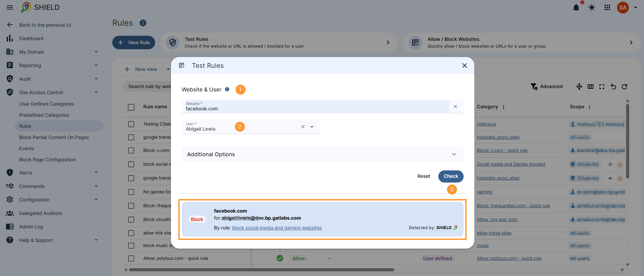Viewport: 644px width, 276px height.
Task: Toggle the light/dark theme icon
Action: (592, 7)
